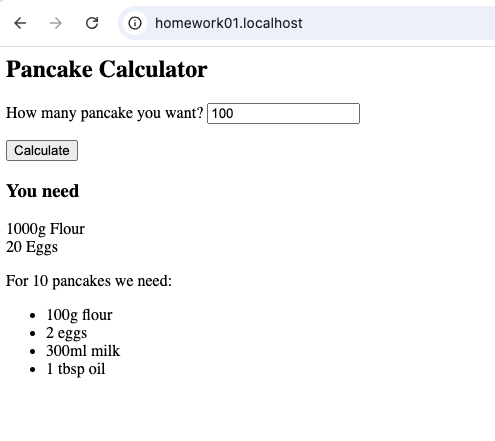Go back using the browser back arrow
The width and height of the screenshot is (495, 441).
20,23
